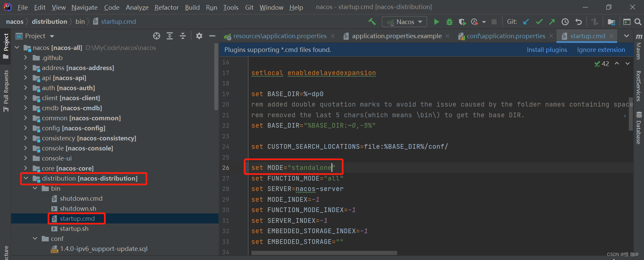Update project with Git blue arrow
This screenshot has height=260, width=644.
click(526, 22)
